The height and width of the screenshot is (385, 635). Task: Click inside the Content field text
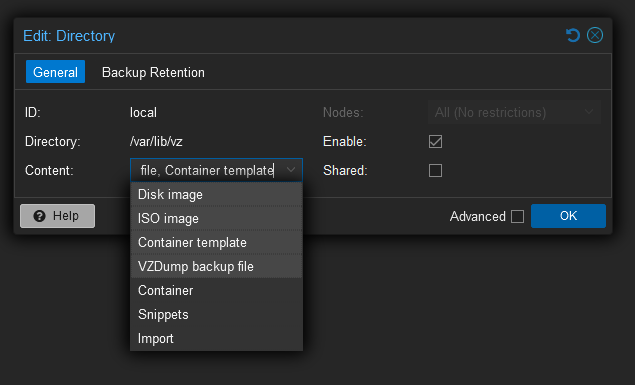(x=207, y=170)
